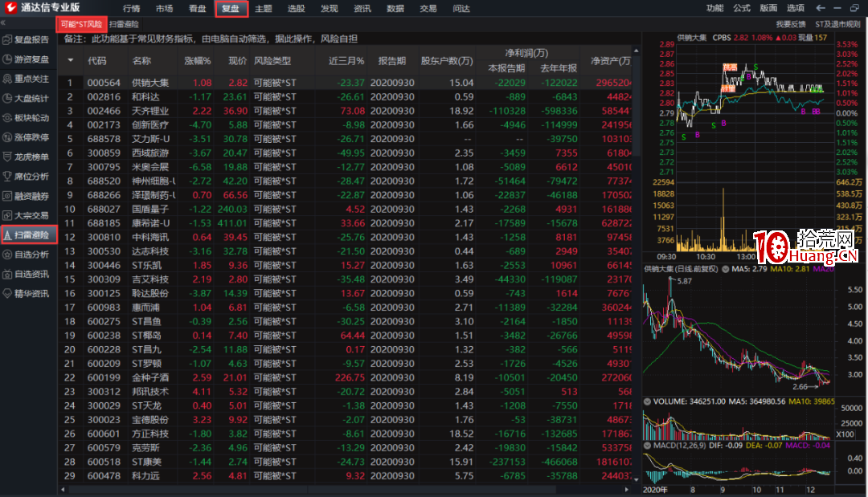Image resolution: width=868 pixels, height=497 pixels.
Task: Open the 功能 menu
Action: pyautogui.click(x=714, y=8)
